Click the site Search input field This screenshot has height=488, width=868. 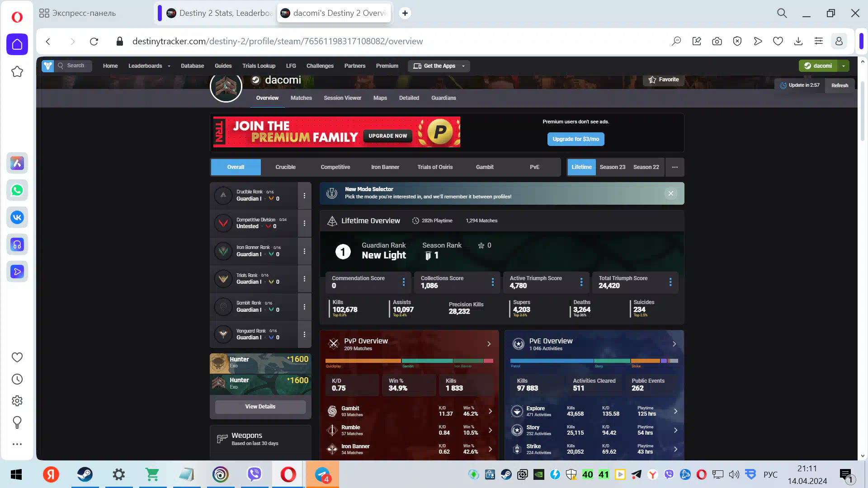pyautogui.click(x=76, y=66)
